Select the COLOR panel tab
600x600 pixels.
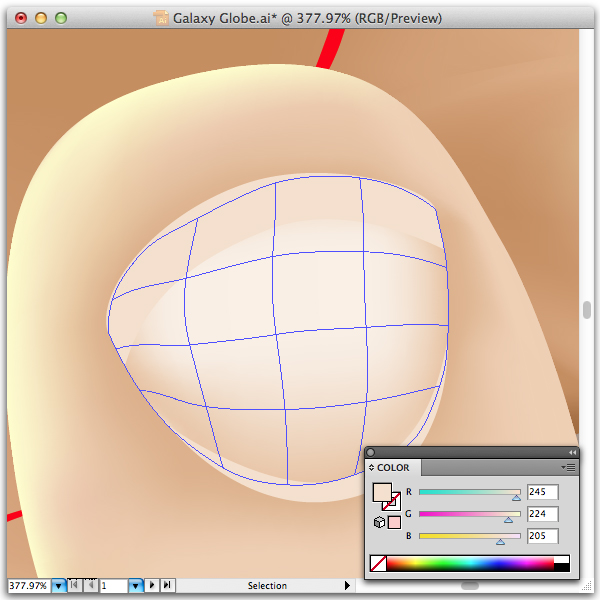pos(393,468)
